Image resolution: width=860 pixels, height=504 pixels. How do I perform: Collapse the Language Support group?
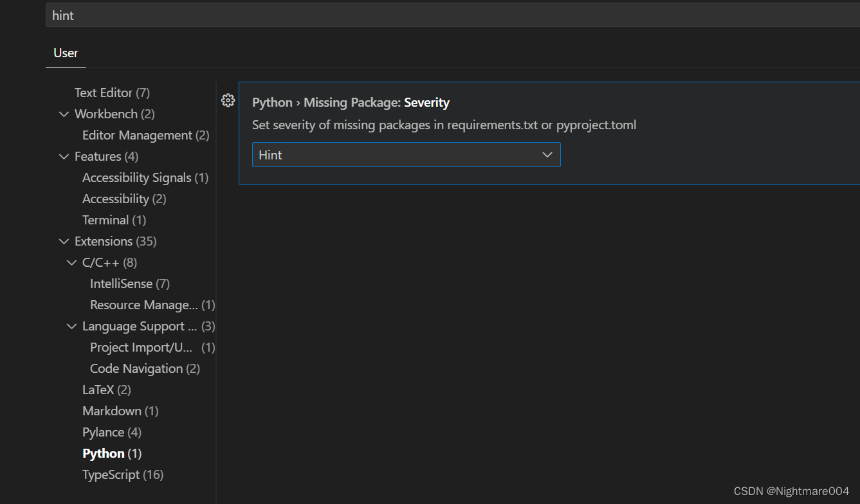tap(71, 327)
